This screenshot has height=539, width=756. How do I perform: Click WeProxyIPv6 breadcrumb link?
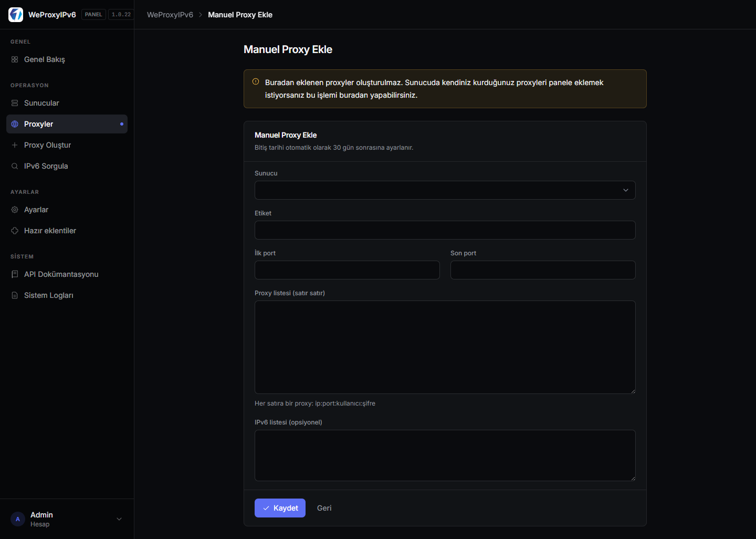[170, 15]
